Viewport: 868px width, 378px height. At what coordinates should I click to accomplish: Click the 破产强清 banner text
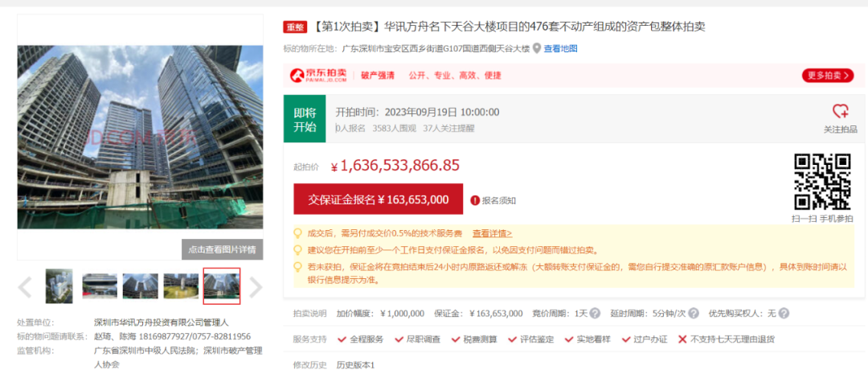click(x=378, y=76)
